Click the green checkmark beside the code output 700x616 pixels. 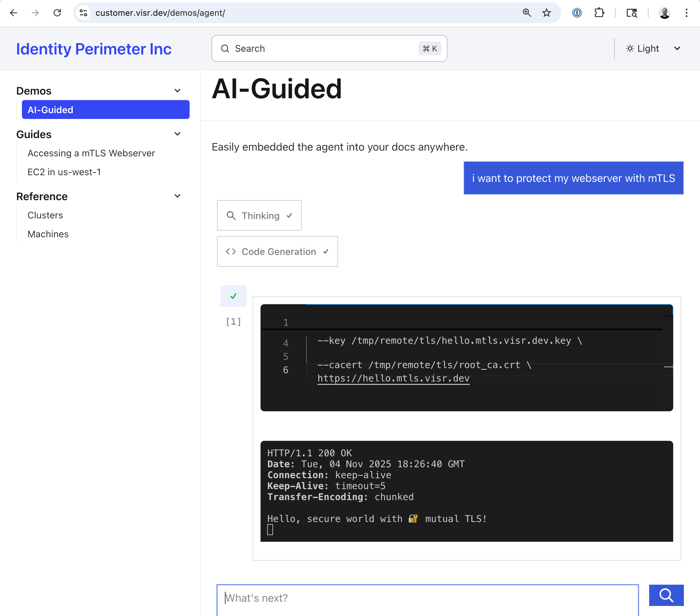(233, 296)
